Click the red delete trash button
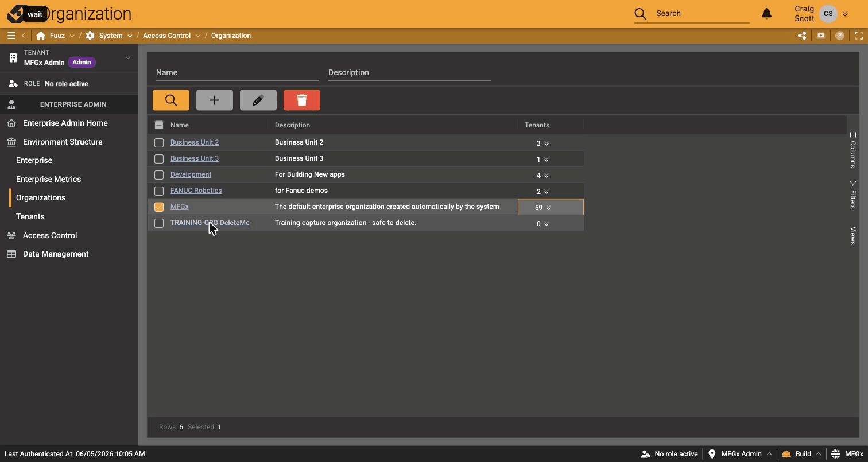868x462 pixels. coord(302,100)
